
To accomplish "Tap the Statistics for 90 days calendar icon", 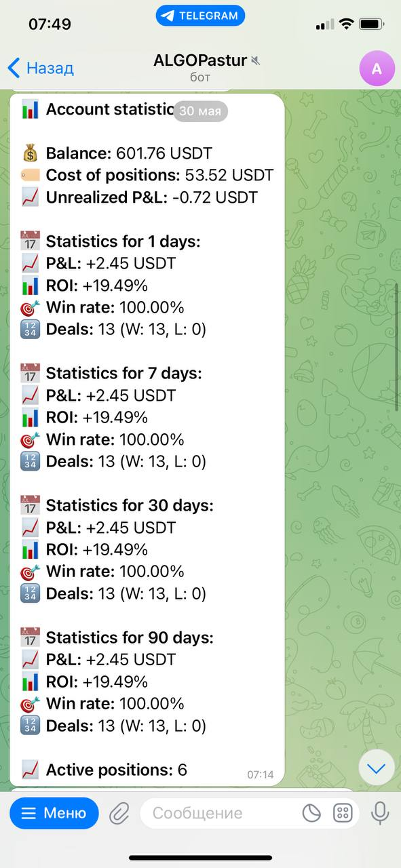I will point(30,638).
